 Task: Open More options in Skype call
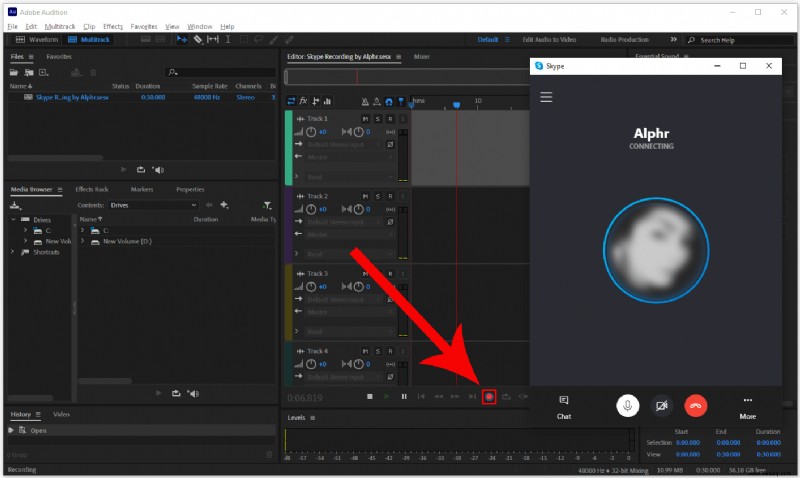(747, 407)
